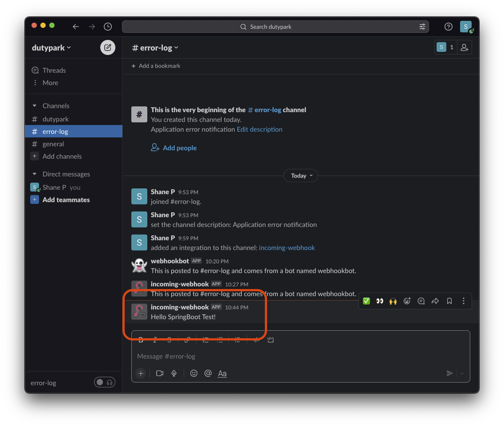Image resolution: width=504 pixels, height=426 pixels.
Task: Go forward in navigation history
Action: (x=92, y=27)
